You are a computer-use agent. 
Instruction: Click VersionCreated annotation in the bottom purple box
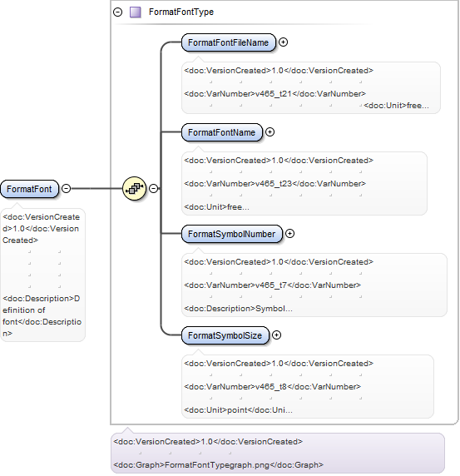click(208, 442)
